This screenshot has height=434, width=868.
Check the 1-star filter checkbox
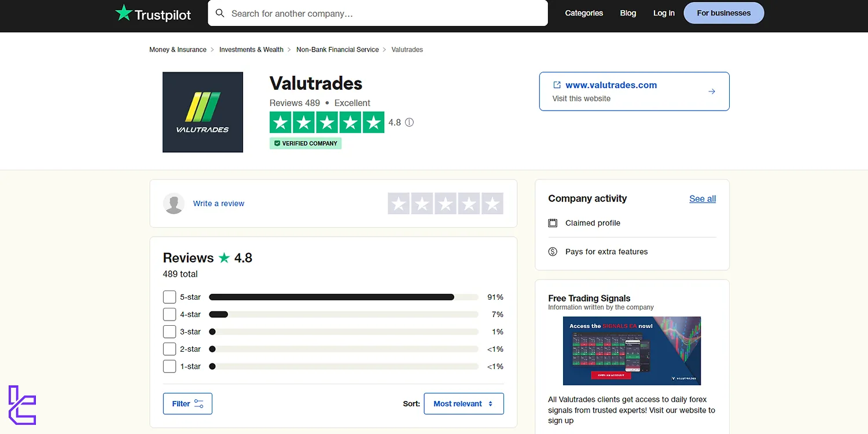coord(170,366)
